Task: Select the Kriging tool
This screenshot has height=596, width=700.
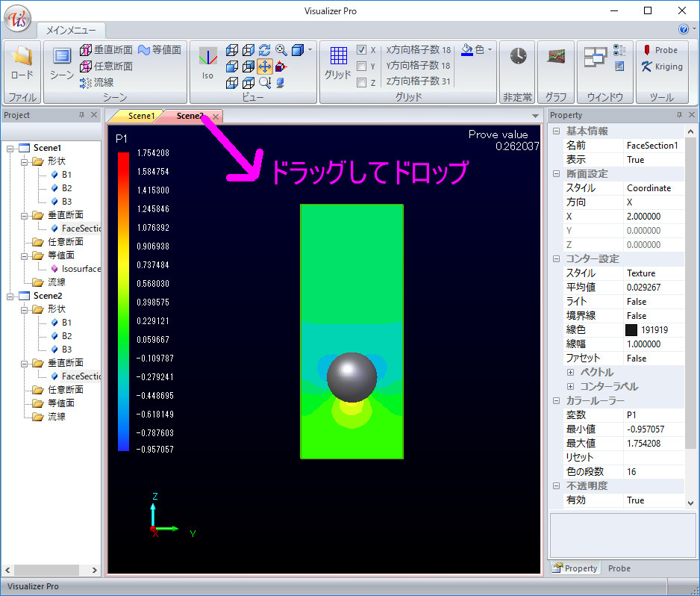Action: (x=661, y=66)
